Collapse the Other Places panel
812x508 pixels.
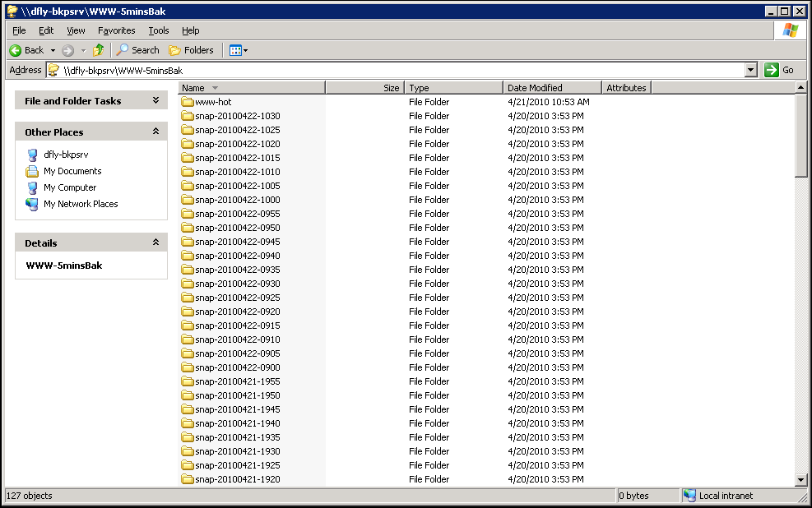pos(155,132)
